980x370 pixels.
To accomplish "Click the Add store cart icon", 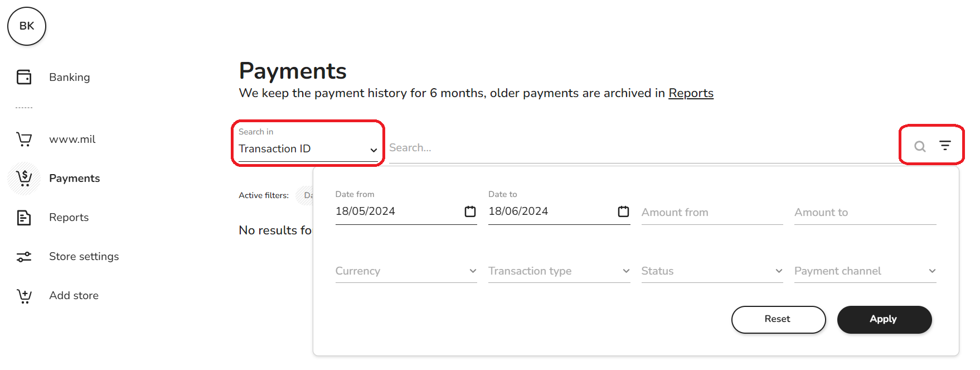I will click(x=24, y=296).
